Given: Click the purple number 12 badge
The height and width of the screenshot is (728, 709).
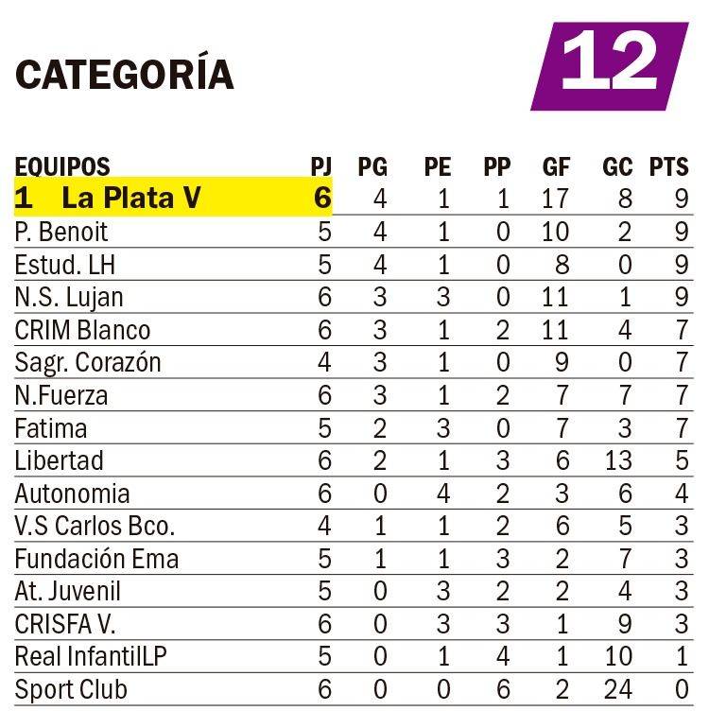Looking at the screenshot, I should point(609,66).
